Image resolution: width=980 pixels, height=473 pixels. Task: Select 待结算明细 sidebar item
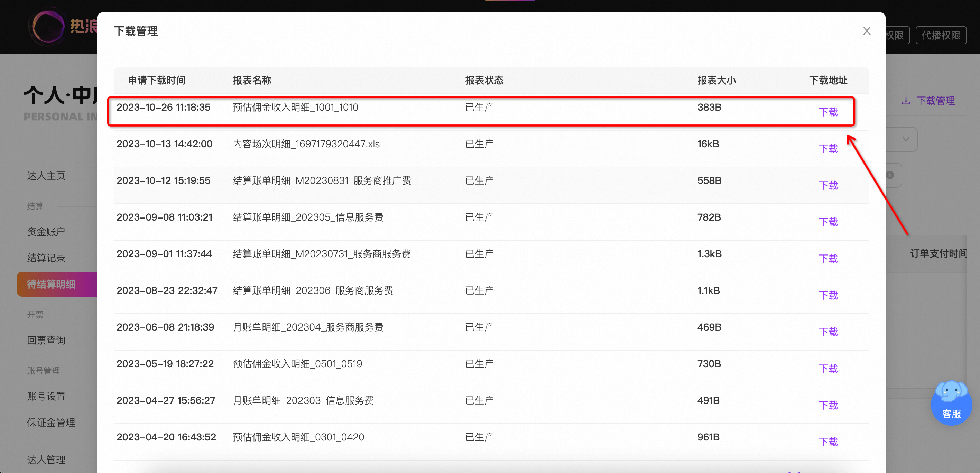57,284
